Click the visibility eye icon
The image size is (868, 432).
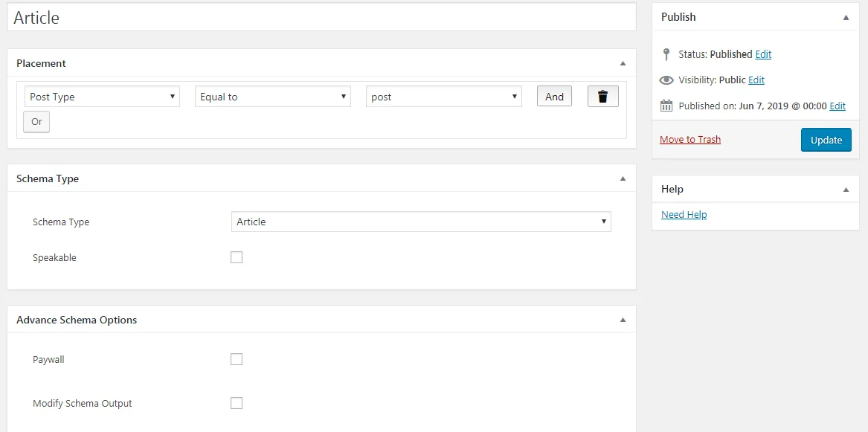666,80
